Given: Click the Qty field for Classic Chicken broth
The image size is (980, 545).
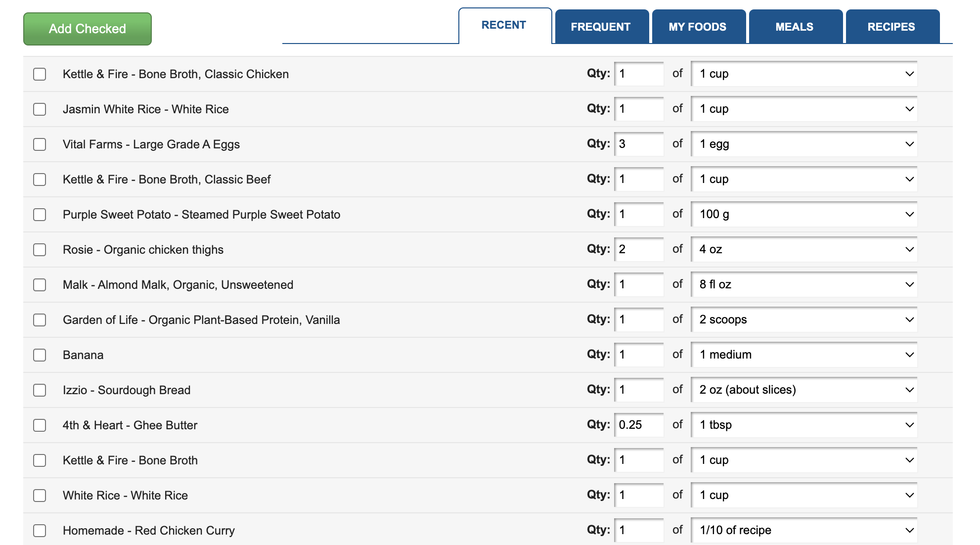Looking at the screenshot, I should 639,74.
